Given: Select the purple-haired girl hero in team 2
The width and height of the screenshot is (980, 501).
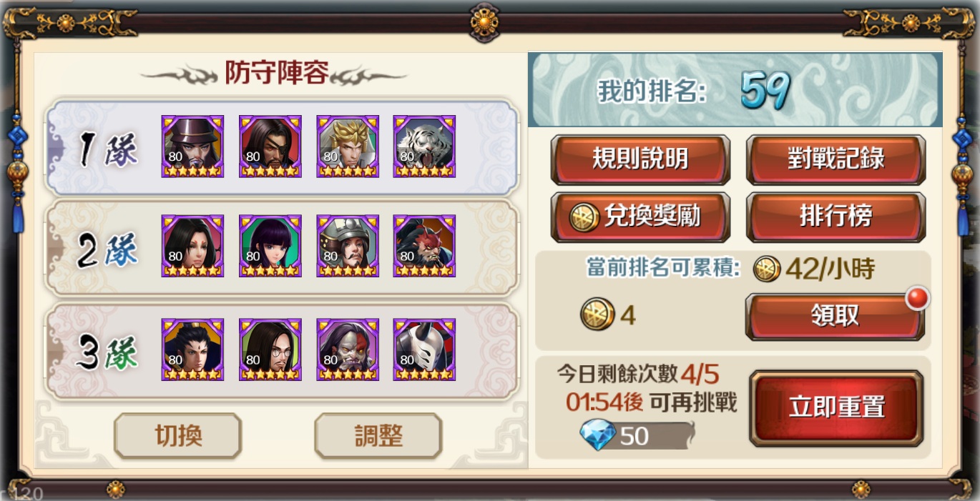Looking at the screenshot, I should coord(270,246).
